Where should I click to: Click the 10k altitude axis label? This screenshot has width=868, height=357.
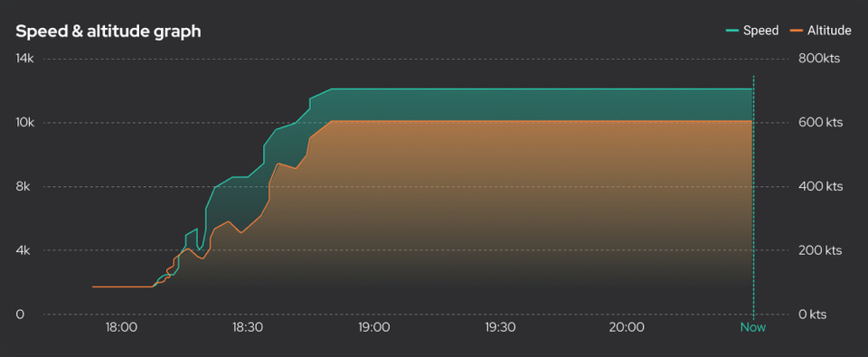click(25, 122)
